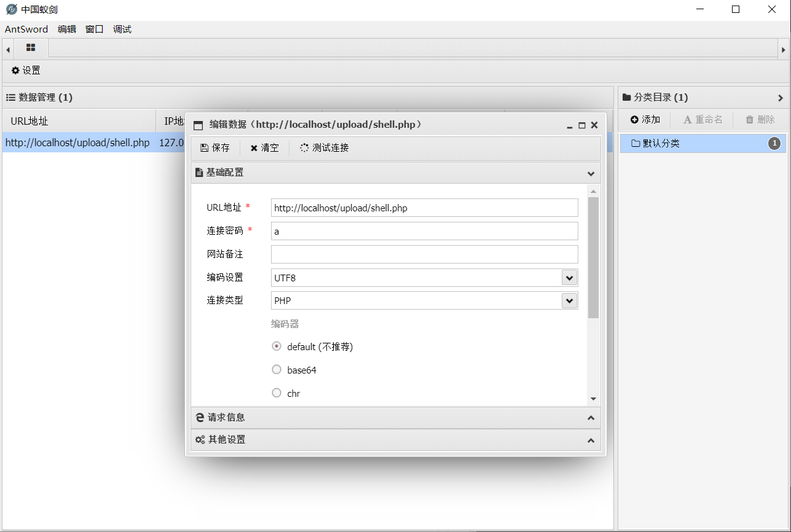Select the base64 encoder radio button
Screen dimensions: 791x532
pyautogui.click(x=277, y=370)
